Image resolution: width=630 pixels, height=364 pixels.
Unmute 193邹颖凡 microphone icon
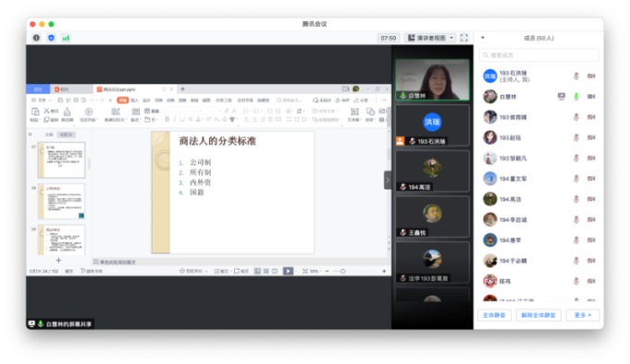tap(576, 158)
